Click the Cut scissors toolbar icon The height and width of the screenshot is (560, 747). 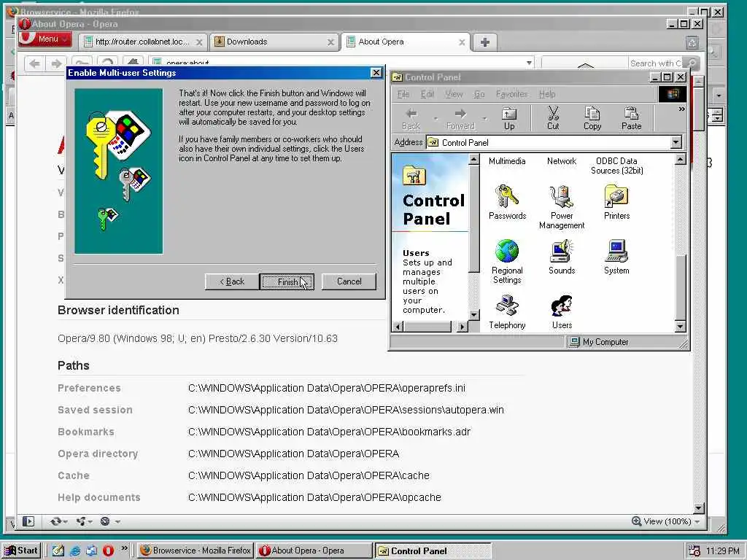tap(553, 118)
